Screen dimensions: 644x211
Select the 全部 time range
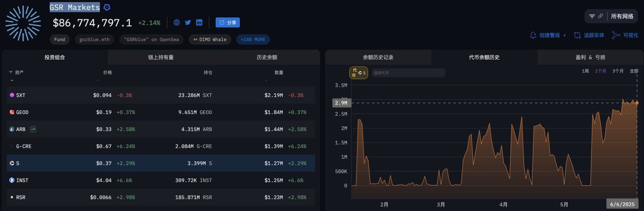click(x=634, y=71)
